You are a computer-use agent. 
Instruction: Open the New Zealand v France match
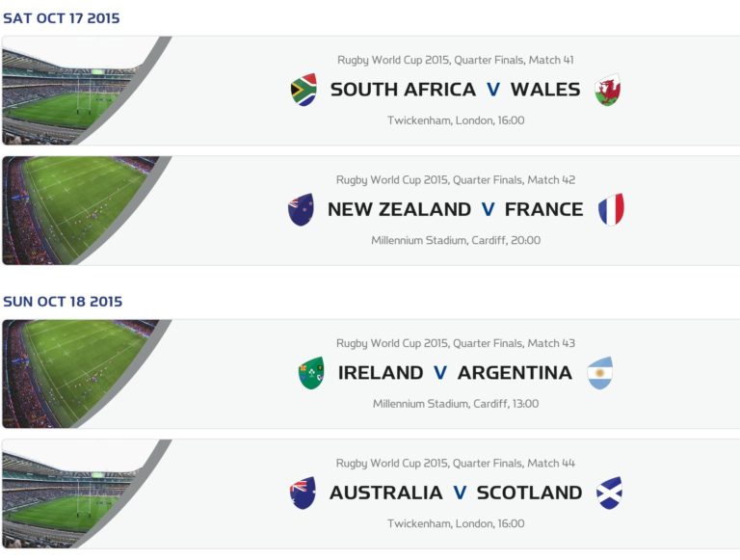(456, 210)
